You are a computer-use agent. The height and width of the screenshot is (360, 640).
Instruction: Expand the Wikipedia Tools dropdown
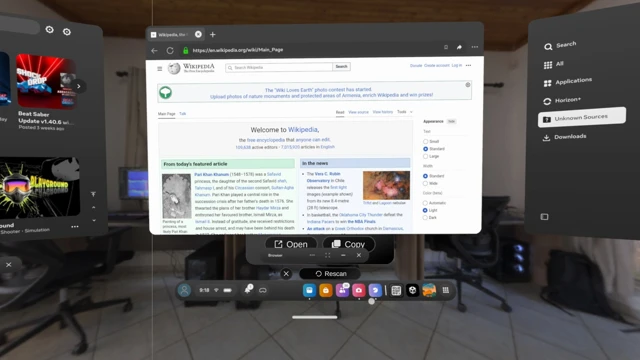point(405,112)
